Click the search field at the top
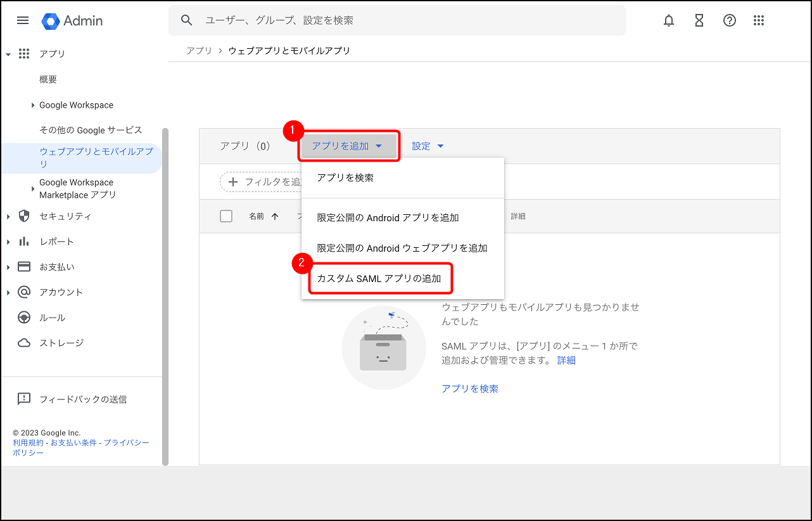The width and height of the screenshot is (812, 521). tap(396, 20)
